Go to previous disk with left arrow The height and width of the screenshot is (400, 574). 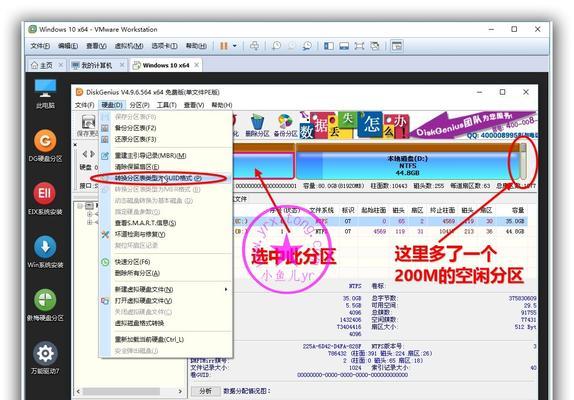[85, 154]
